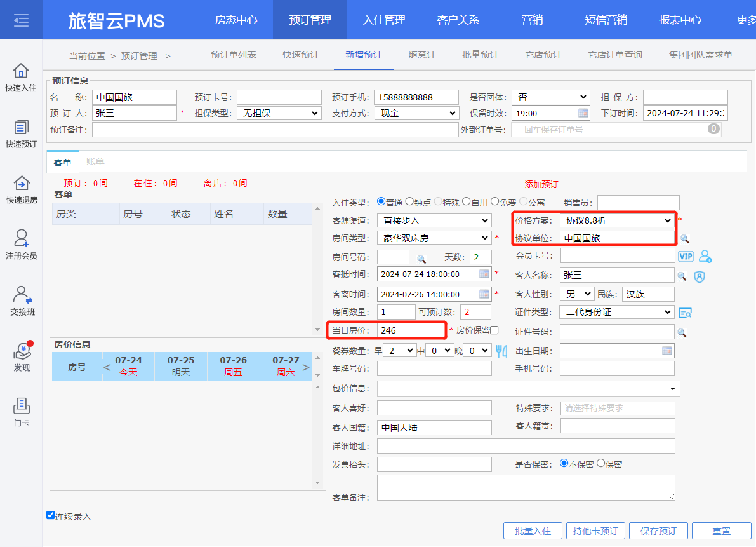Open 快速退房 in the sidebar
This screenshot has width=756, height=547.
tap(21, 189)
